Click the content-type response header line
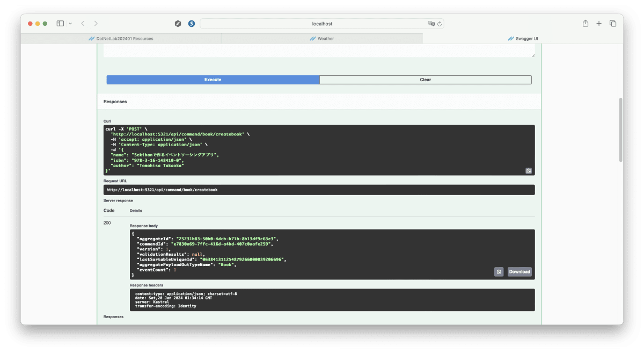 pos(186,294)
